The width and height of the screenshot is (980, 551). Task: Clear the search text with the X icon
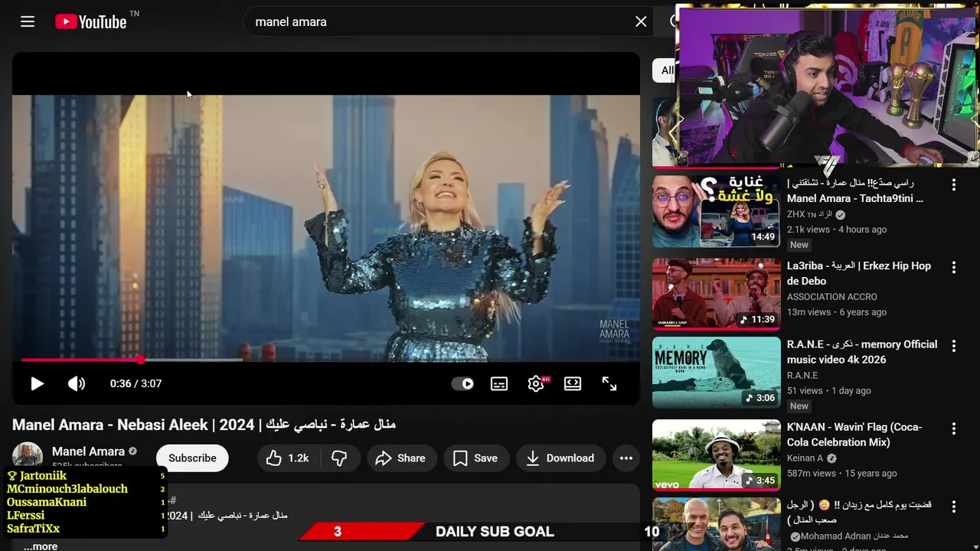click(641, 21)
